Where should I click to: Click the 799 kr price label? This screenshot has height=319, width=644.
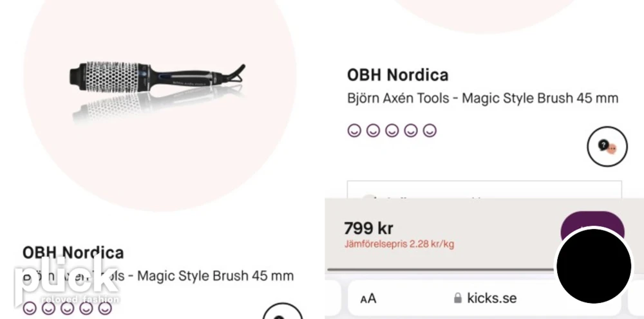(x=368, y=228)
